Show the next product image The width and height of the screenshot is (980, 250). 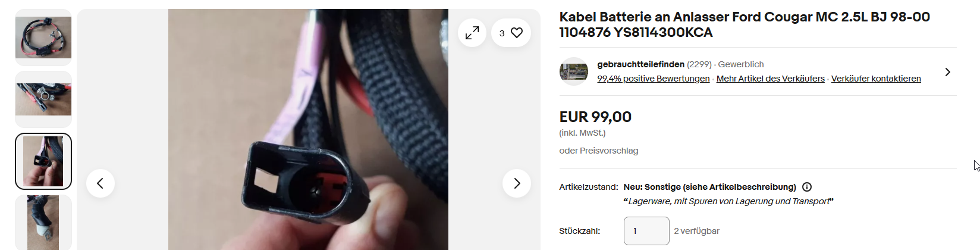pos(517,183)
